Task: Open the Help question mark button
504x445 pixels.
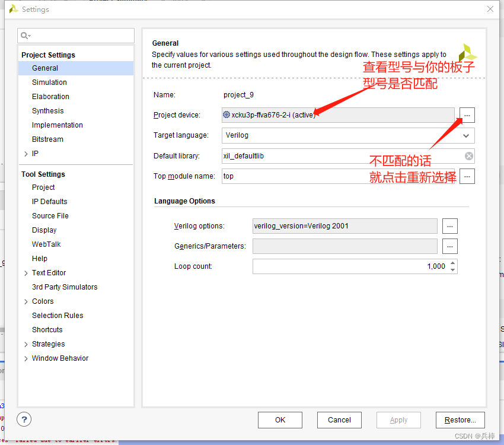Action: pyautogui.click(x=24, y=419)
